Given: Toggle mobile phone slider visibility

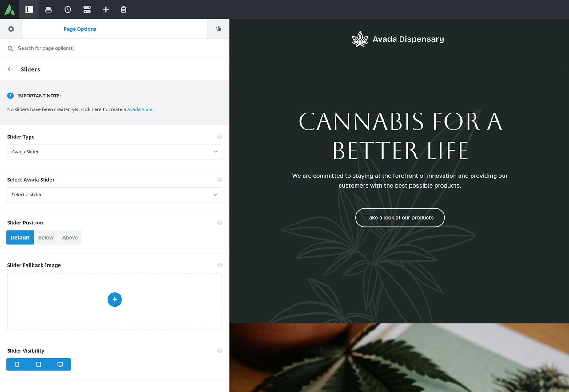Looking at the screenshot, I should pos(17,364).
